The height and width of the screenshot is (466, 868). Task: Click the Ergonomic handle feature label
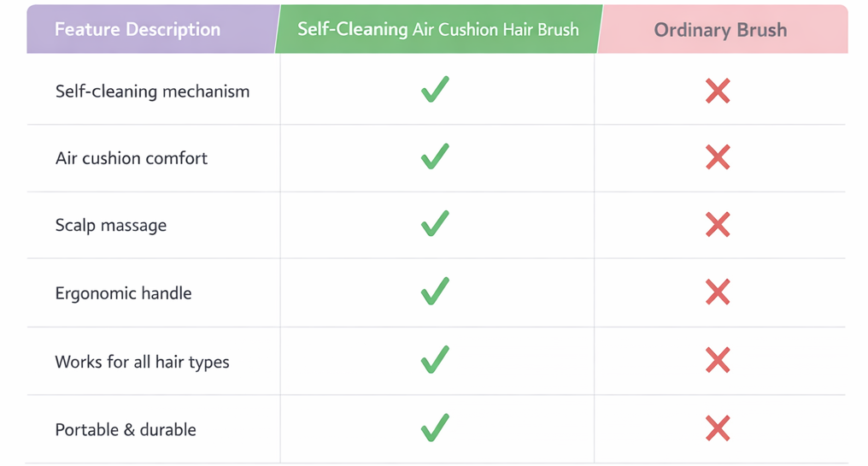123,293
